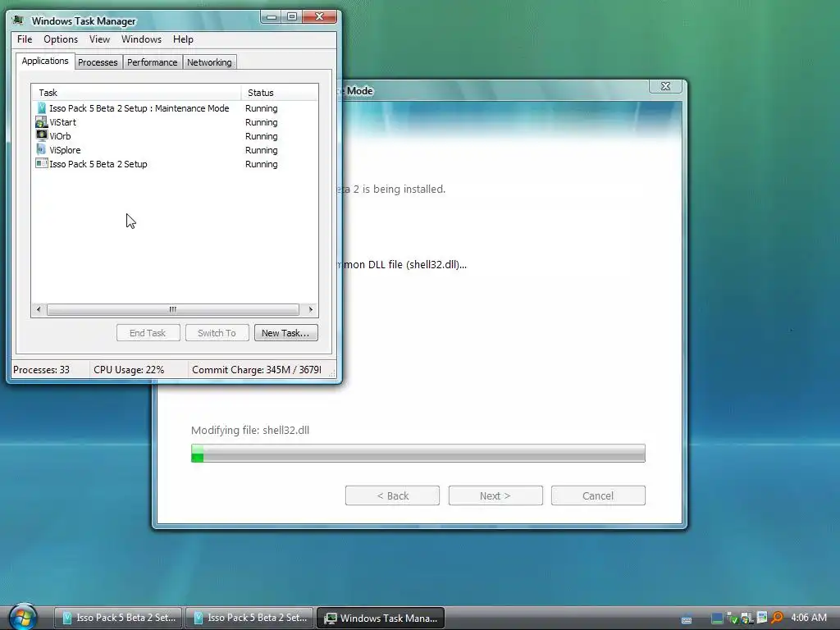Close the setup Maintenance Mode window

point(665,86)
